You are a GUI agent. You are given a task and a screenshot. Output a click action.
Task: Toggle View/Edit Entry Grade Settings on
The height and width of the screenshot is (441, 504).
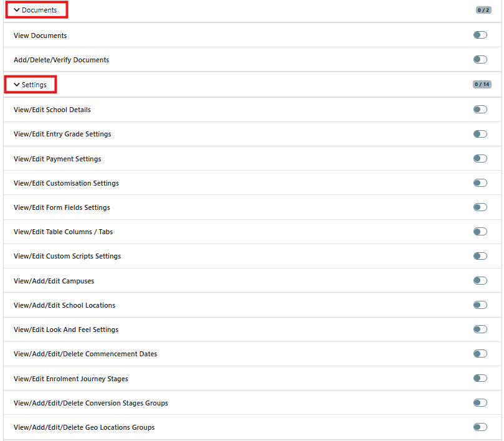coord(480,134)
